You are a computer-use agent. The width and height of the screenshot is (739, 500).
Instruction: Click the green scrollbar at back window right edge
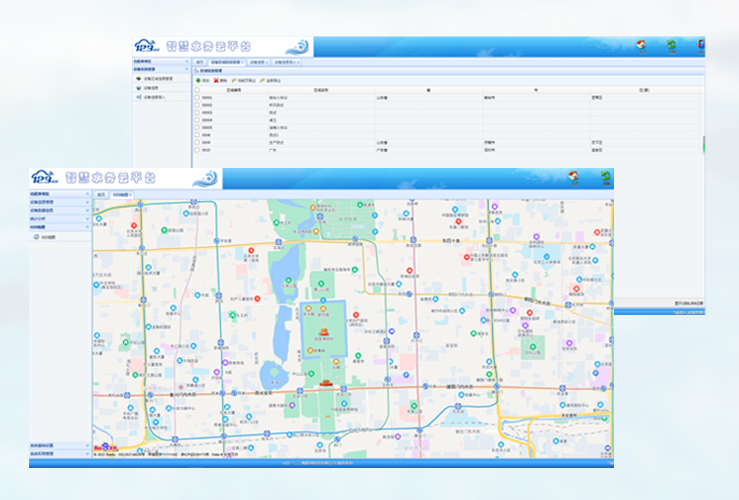coord(705,146)
